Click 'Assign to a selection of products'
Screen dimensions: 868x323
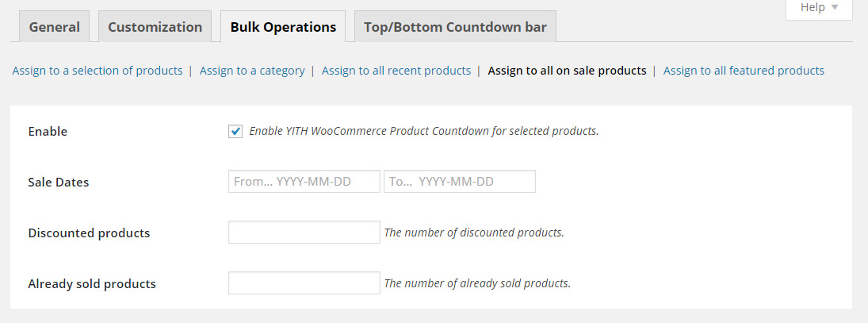pyautogui.click(x=98, y=71)
